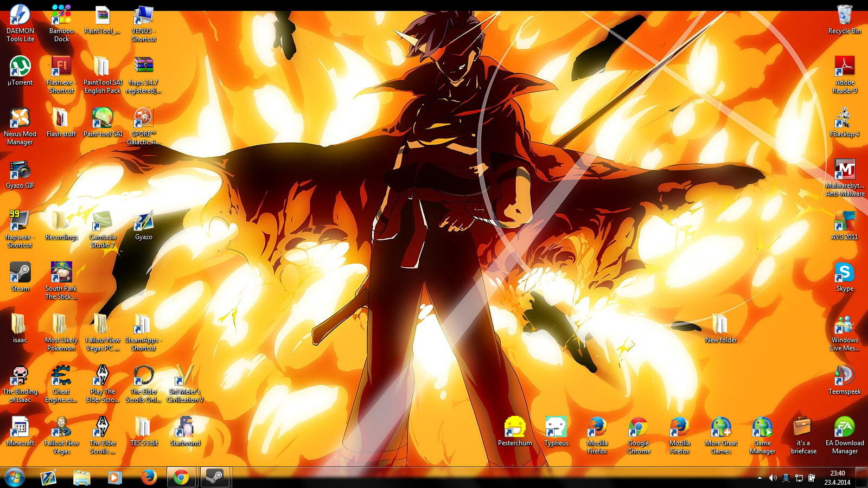Switch to the Steam taskbar window
The image size is (868, 488).
coord(215,477)
